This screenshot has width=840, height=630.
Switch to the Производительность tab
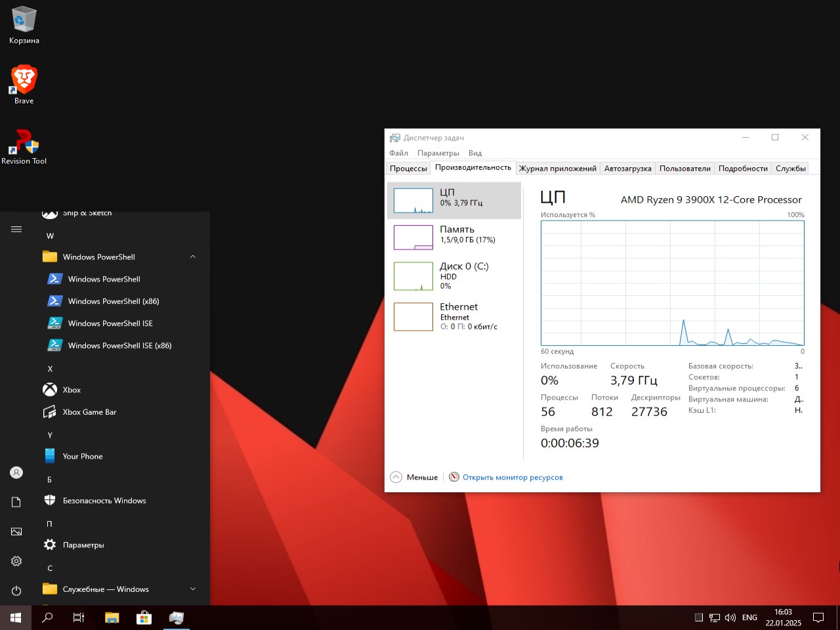[x=473, y=167]
